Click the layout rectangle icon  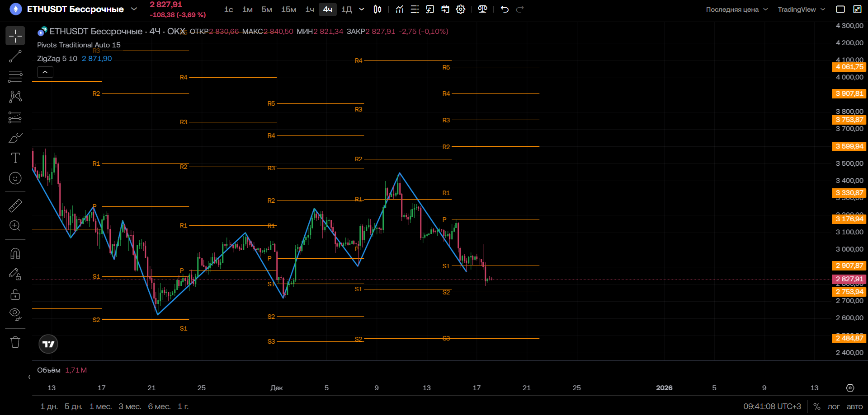[x=840, y=9]
